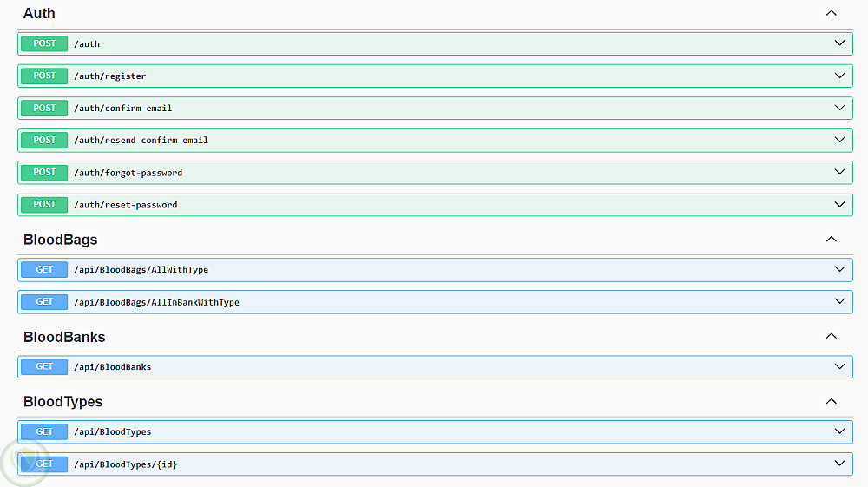Click the POST badge for /auth
The height and width of the screenshot is (487, 868).
point(44,43)
